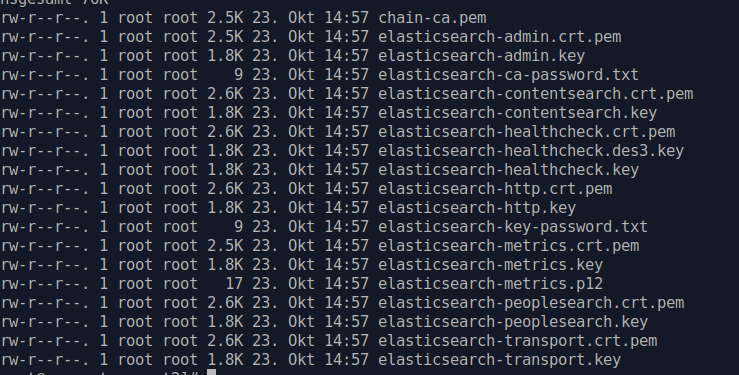
Task: Click elasticsearch-peoplesearch.crt.pem filename
Action: pos(531,303)
